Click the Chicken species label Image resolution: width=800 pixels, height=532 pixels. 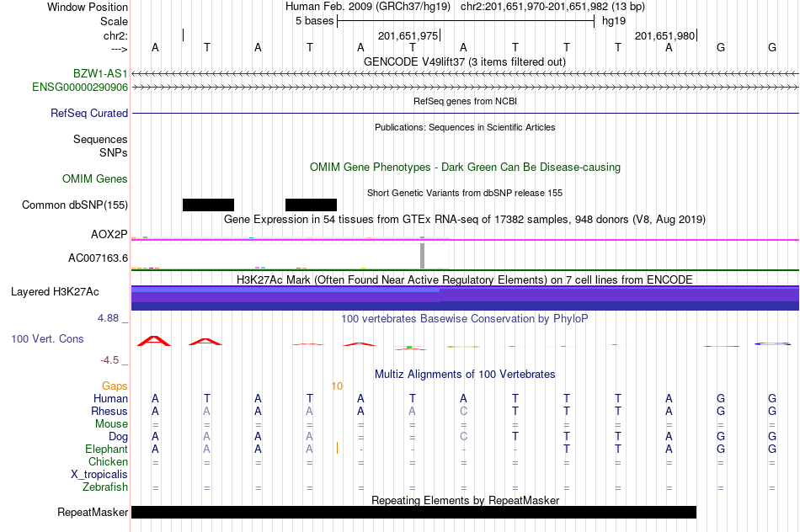108,462
